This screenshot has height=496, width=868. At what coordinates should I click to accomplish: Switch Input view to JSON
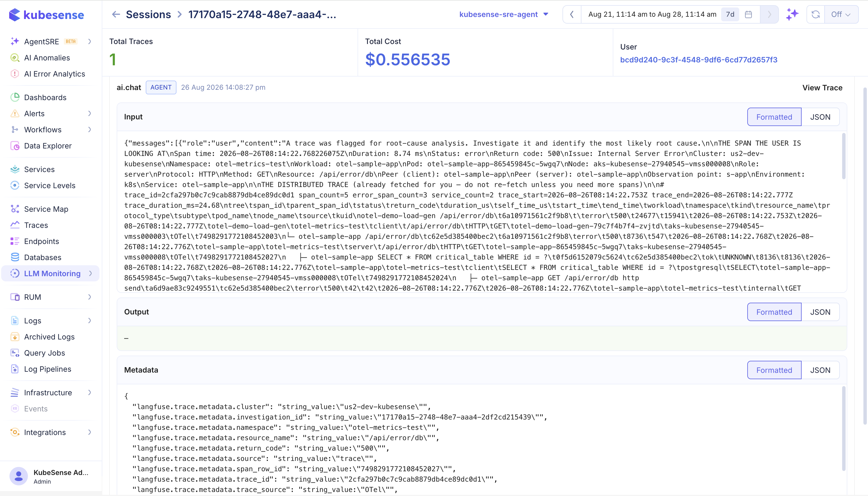tap(820, 117)
